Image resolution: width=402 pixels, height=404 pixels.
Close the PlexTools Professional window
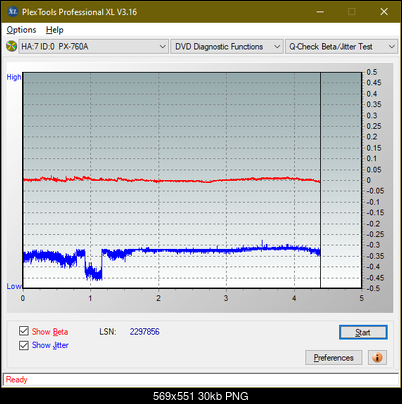(384, 12)
